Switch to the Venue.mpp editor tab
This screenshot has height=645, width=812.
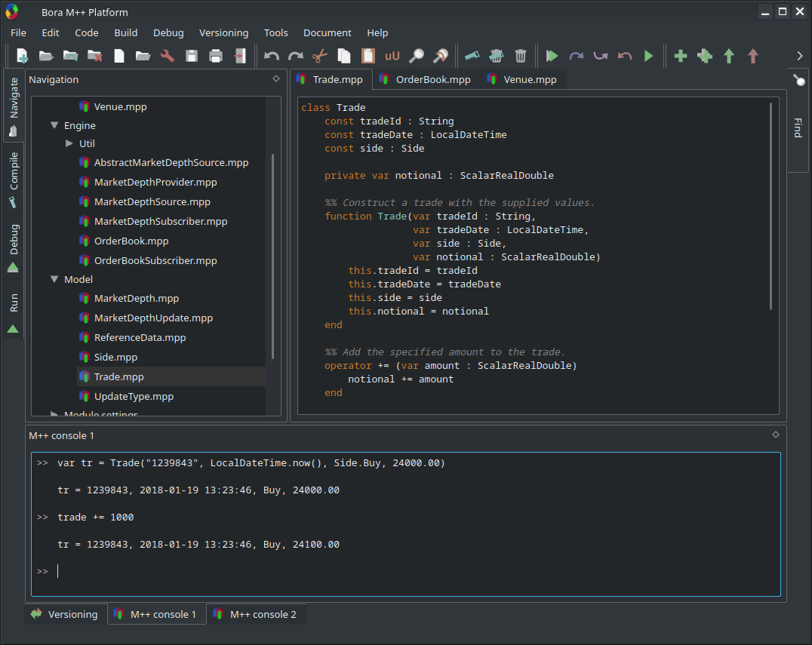pyautogui.click(x=524, y=79)
